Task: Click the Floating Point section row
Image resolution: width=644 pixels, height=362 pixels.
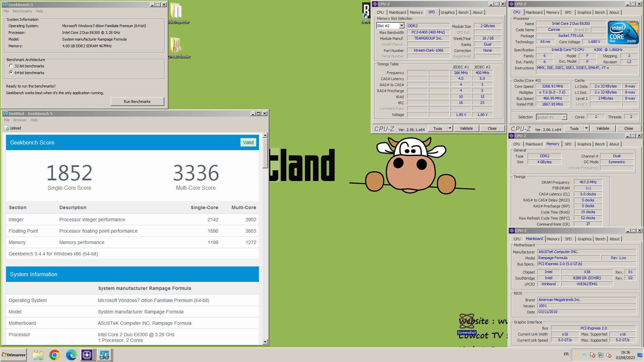Action: pyautogui.click(x=132, y=231)
